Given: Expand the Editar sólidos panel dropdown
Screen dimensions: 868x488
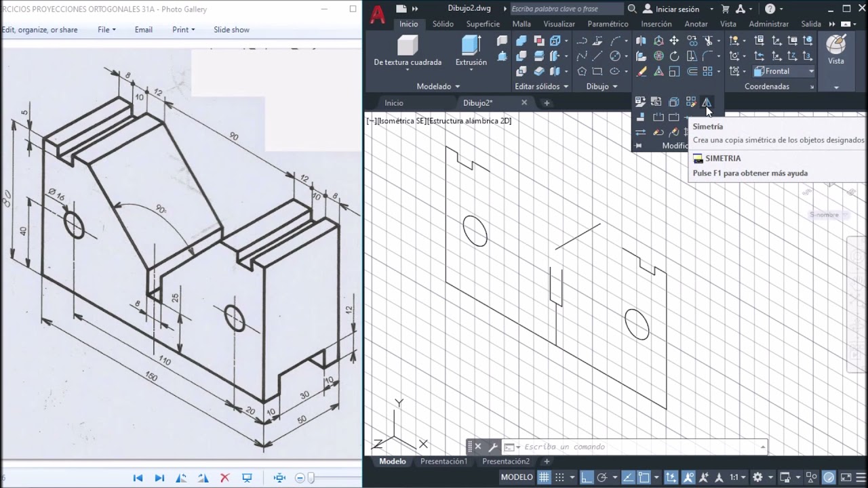Looking at the screenshot, I should tap(566, 87).
